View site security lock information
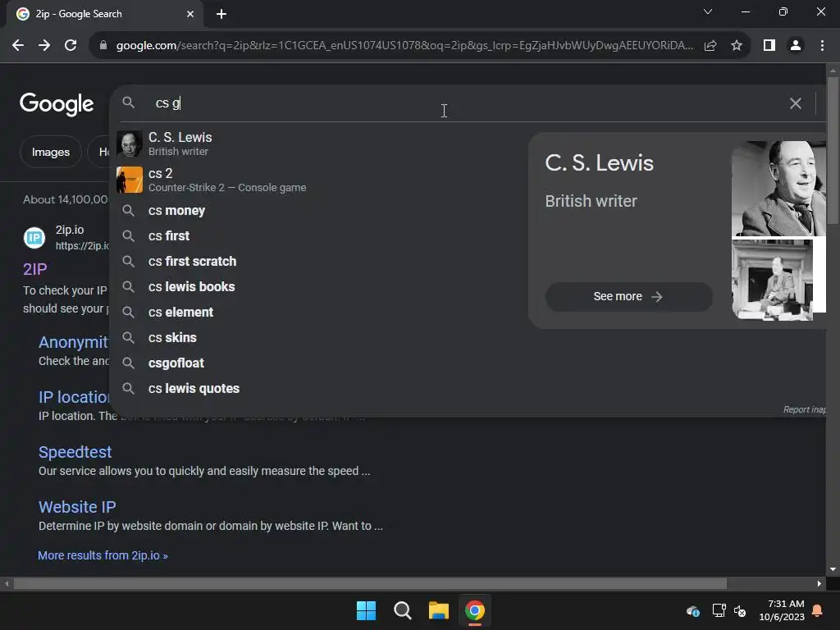 tap(103, 46)
